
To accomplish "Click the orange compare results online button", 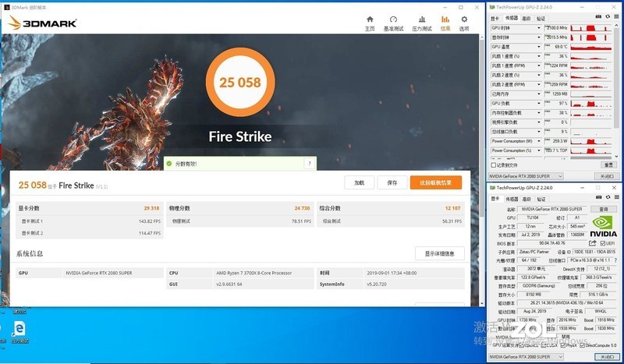I will point(436,182).
